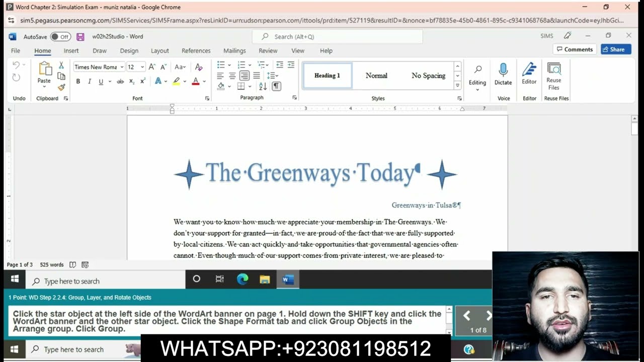Select the Format Painter brush
The height and width of the screenshot is (362, 644).
[x=61, y=87]
